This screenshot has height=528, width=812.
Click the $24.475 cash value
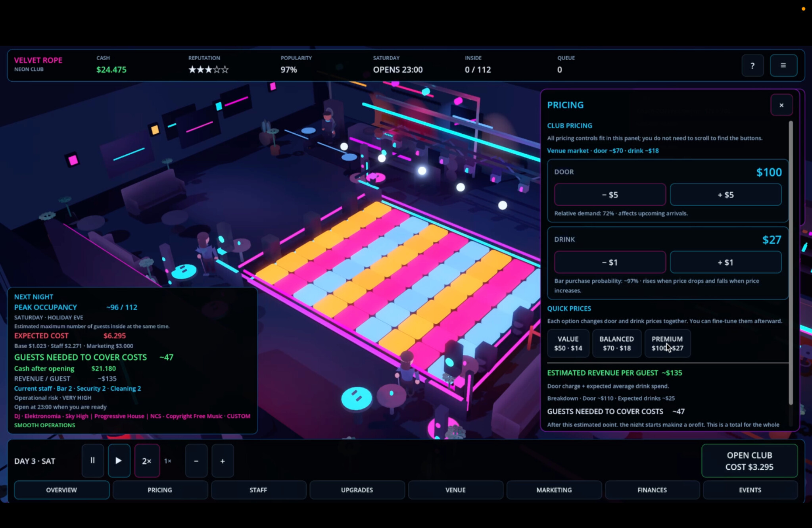tap(111, 70)
